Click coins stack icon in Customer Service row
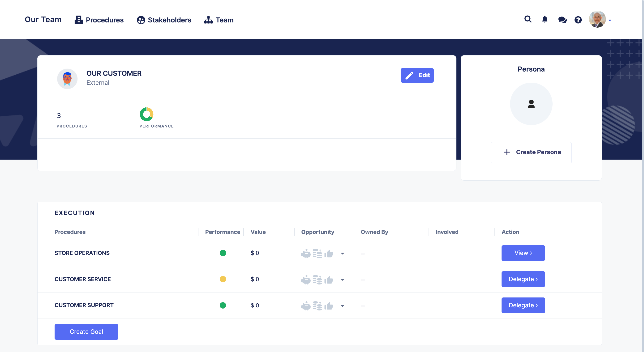 [x=317, y=280]
